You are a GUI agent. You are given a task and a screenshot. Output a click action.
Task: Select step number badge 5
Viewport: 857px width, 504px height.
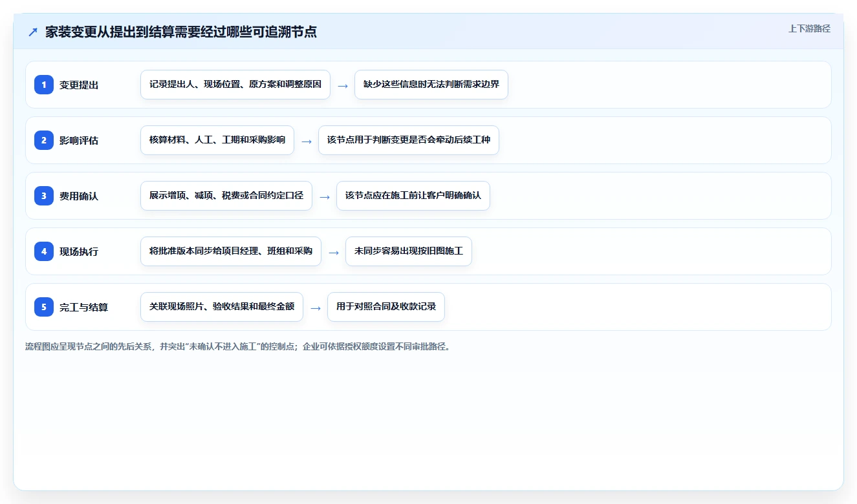click(44, 307)
